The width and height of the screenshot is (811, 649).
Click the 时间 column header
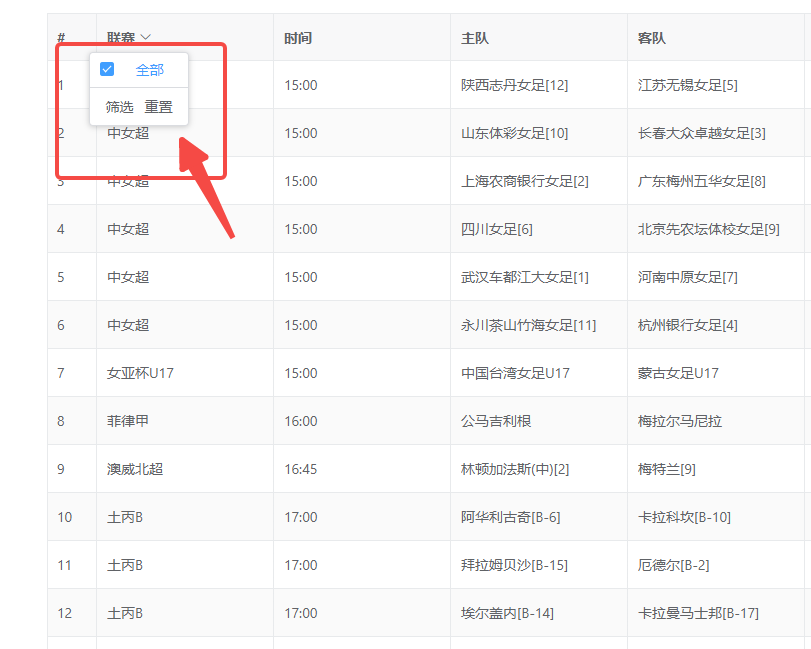[x=298, y=37]
